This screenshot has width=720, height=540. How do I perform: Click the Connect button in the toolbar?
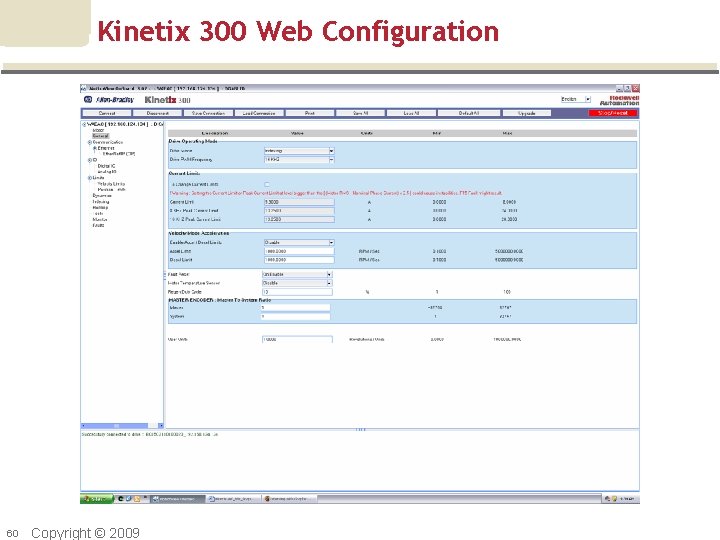click(x=107, y=113)
